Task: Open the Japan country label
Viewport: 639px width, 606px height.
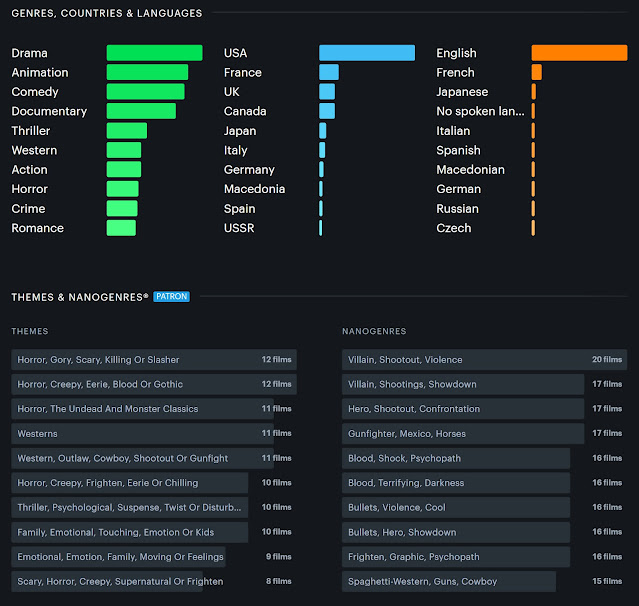Action: coord(240,131)
